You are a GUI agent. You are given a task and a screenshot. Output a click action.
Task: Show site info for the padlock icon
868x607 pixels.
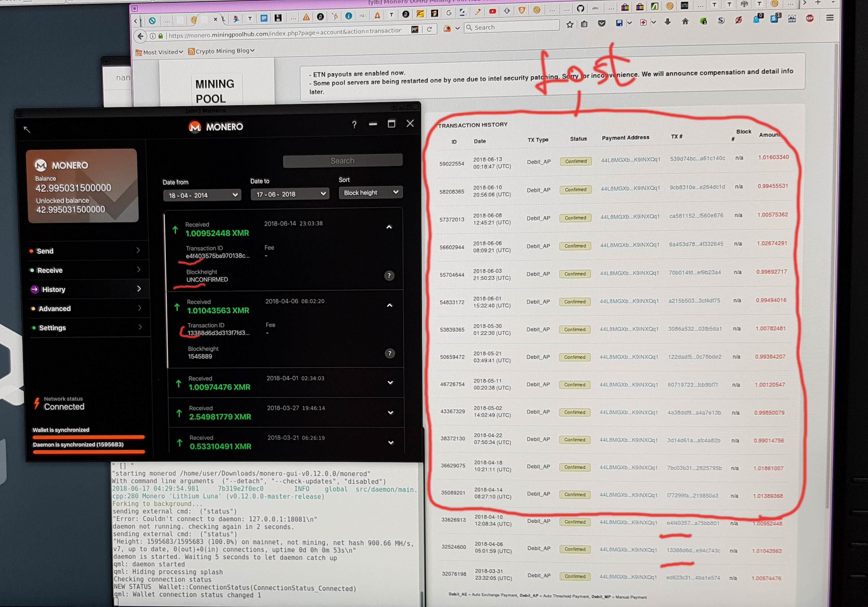click(161, 36)
